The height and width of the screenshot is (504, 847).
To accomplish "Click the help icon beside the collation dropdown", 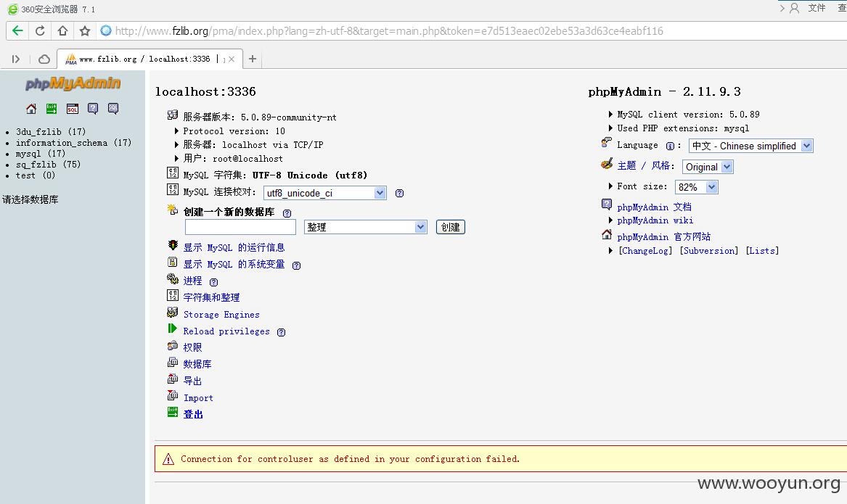I will pos(400,193).
